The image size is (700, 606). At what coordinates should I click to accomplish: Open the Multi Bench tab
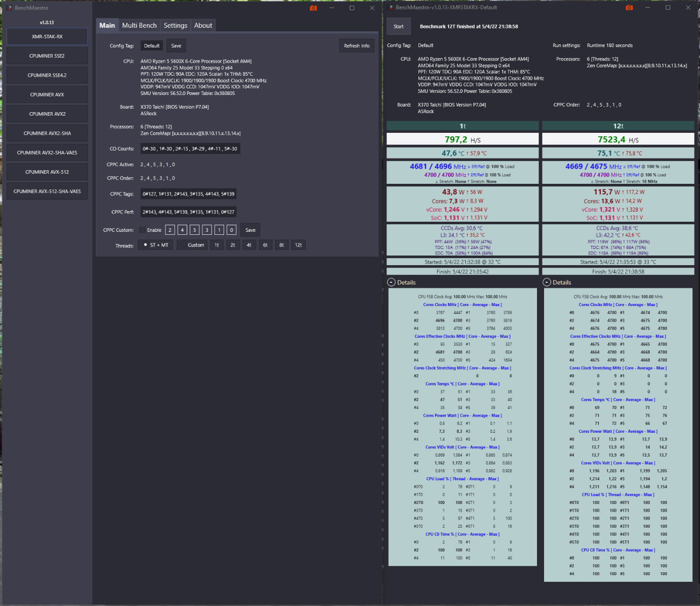[x=139, y=25]
